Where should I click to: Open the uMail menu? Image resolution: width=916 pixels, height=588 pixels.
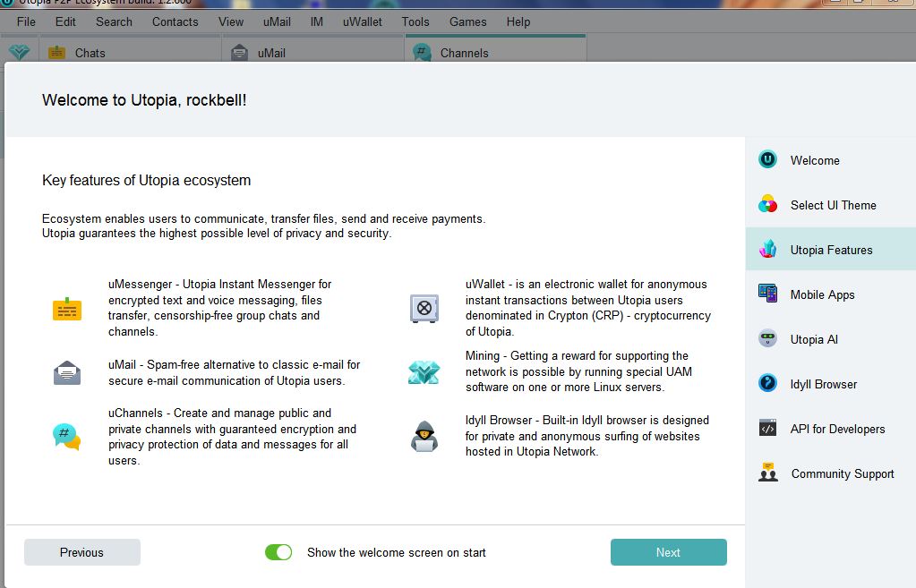(277, 22)
